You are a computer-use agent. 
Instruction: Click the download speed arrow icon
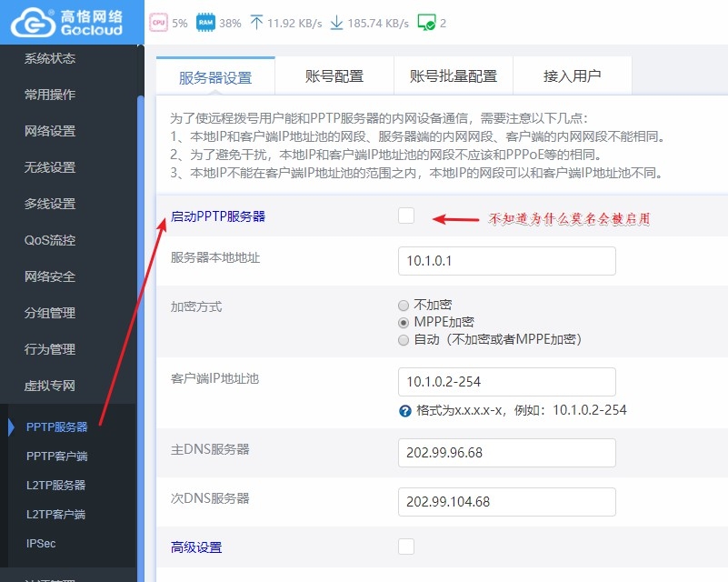(336, 23)
